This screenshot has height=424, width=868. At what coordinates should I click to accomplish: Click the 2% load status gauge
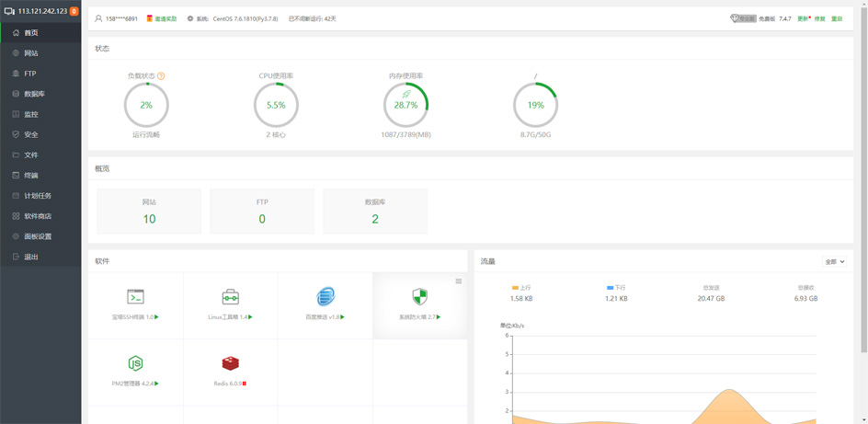(146, 105)
